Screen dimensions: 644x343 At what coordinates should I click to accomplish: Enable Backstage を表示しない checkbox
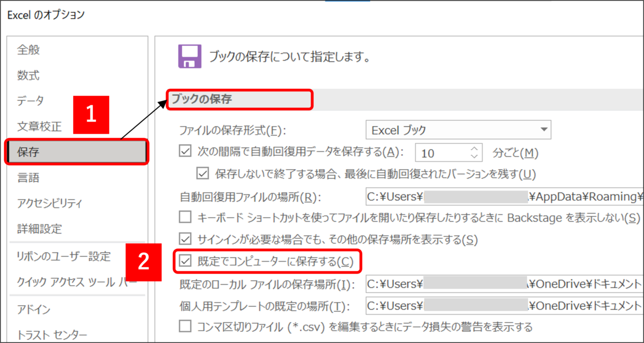coord(185,217)
